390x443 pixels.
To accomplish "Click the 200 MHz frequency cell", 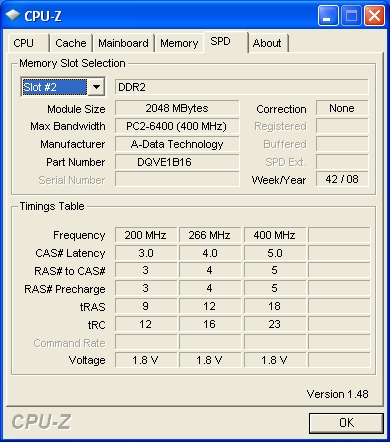I will [146, 235].
